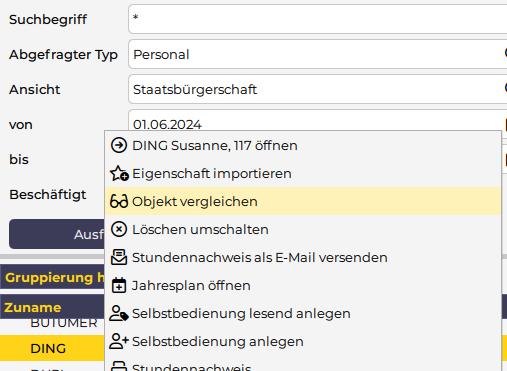Click the envelope icon for Stundennachweis versenden

[x=119, y=257]
